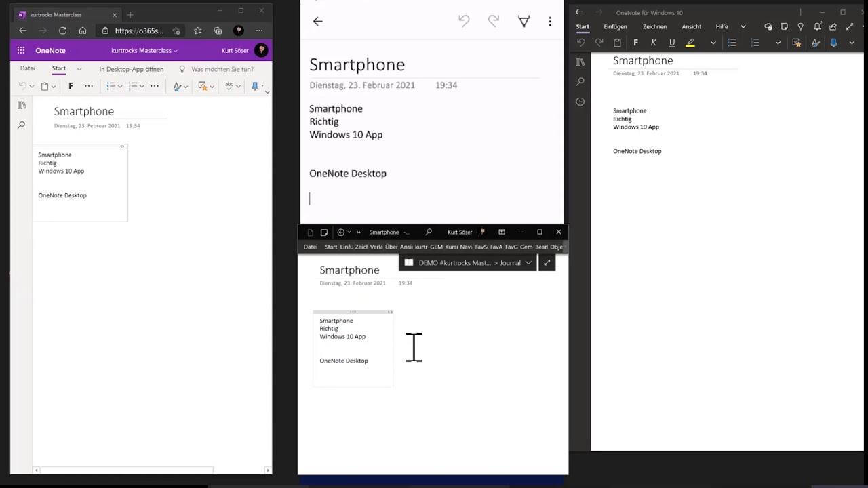Refresh the Edge browser page
This screenshot has height=488, width=868.
[x=62, y=30]
